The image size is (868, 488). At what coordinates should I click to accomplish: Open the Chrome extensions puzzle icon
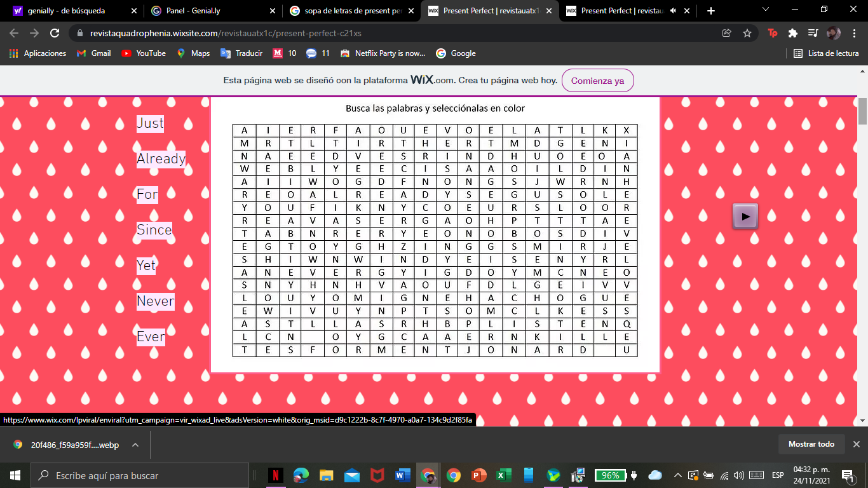coord(792,33)
